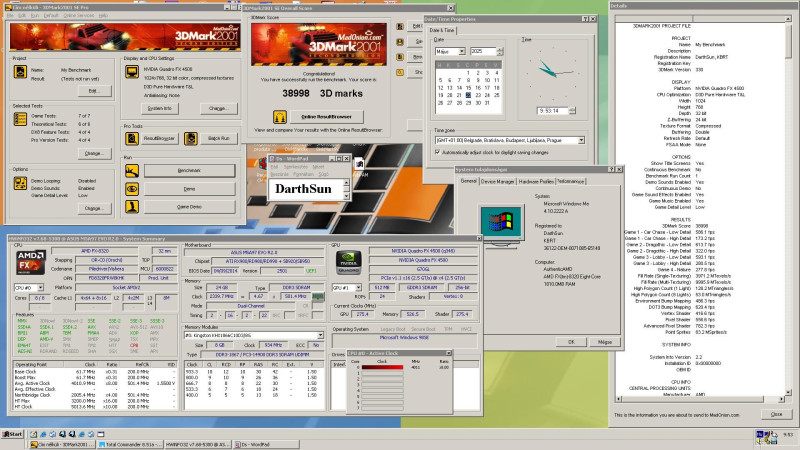Click the Benchmark run icon
This screenshot has width=800, height=450.
(132, 170)
